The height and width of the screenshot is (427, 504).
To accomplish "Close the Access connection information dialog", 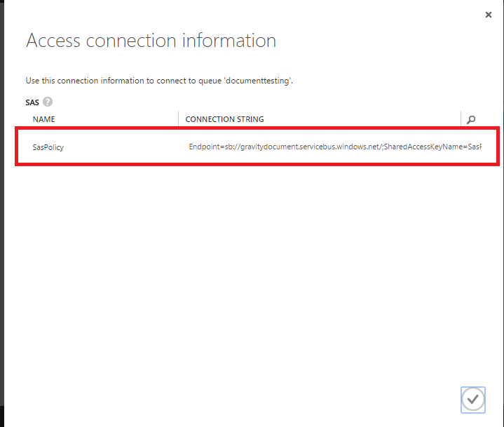I will (x=489, y=15).
